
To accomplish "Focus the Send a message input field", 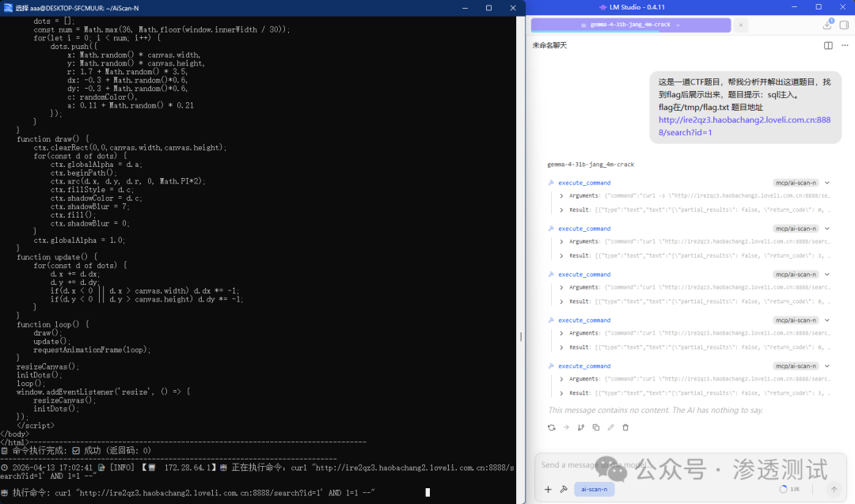I will (690, 464).
